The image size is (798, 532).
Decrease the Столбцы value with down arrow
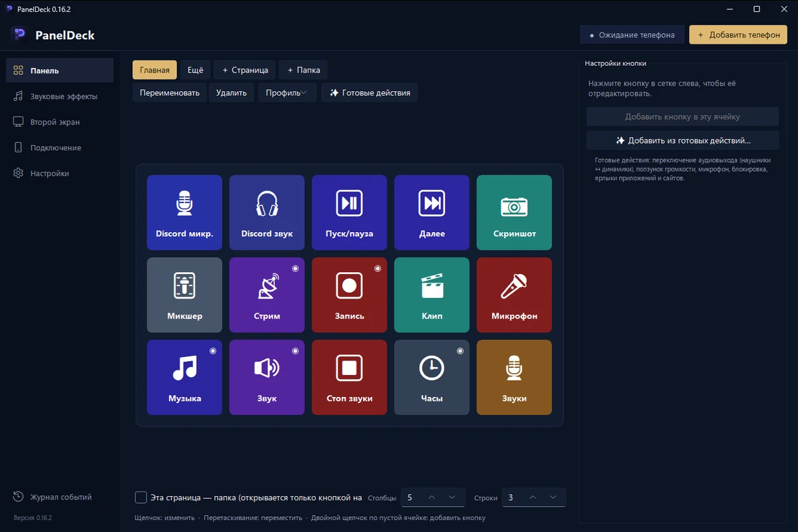[453, 497]
